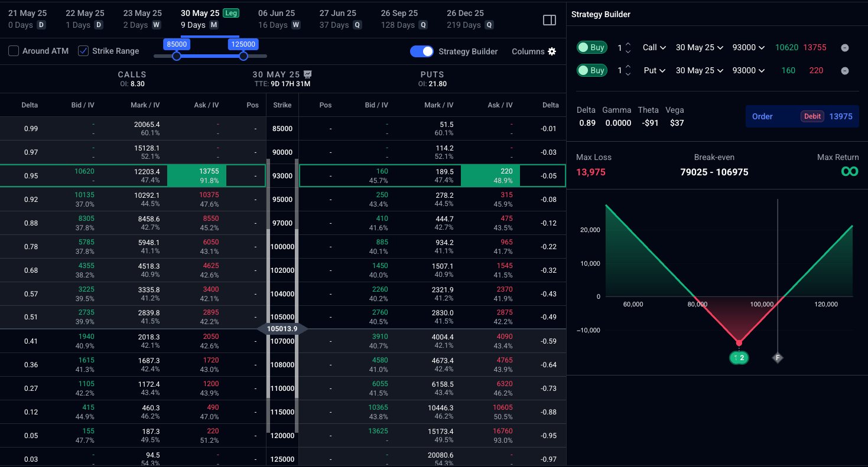The image size is (868, 467).
Task: Remove the Call leg with minus icon
Action: pyautogui.click(x=844, y=48)
